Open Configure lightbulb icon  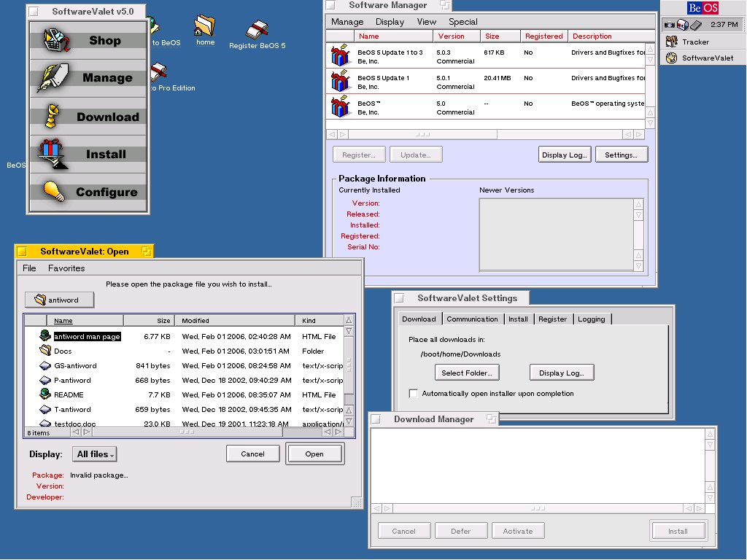click(x=53, y=192)
